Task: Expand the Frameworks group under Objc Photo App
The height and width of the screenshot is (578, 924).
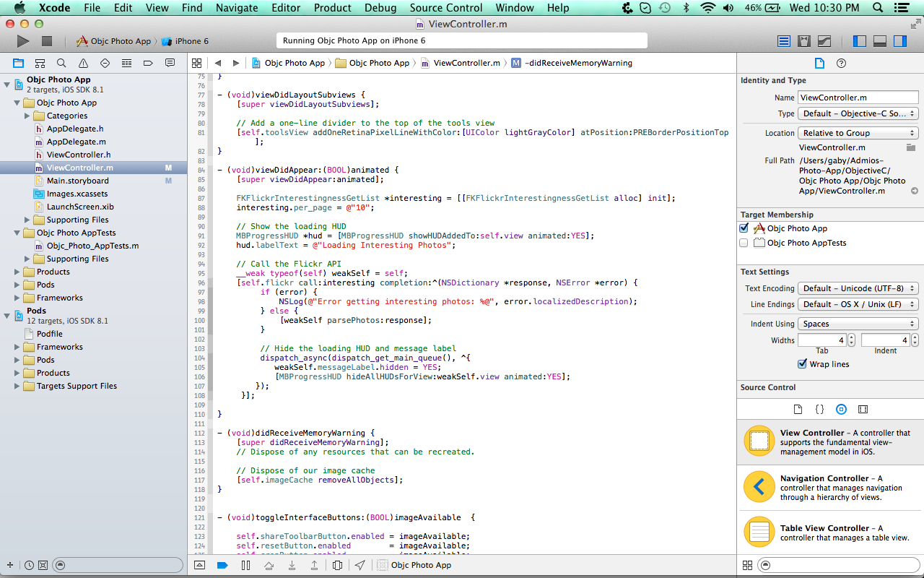Action: (x=17, y=298)
